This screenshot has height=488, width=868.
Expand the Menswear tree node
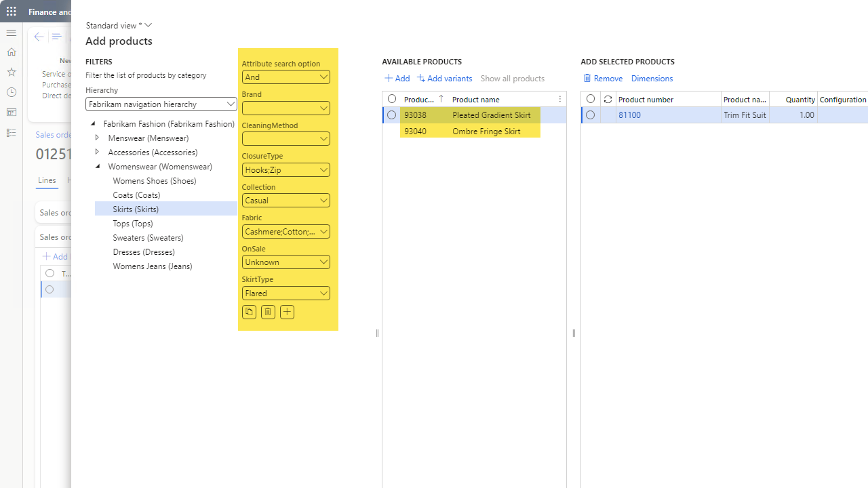(x=97, y=138)
